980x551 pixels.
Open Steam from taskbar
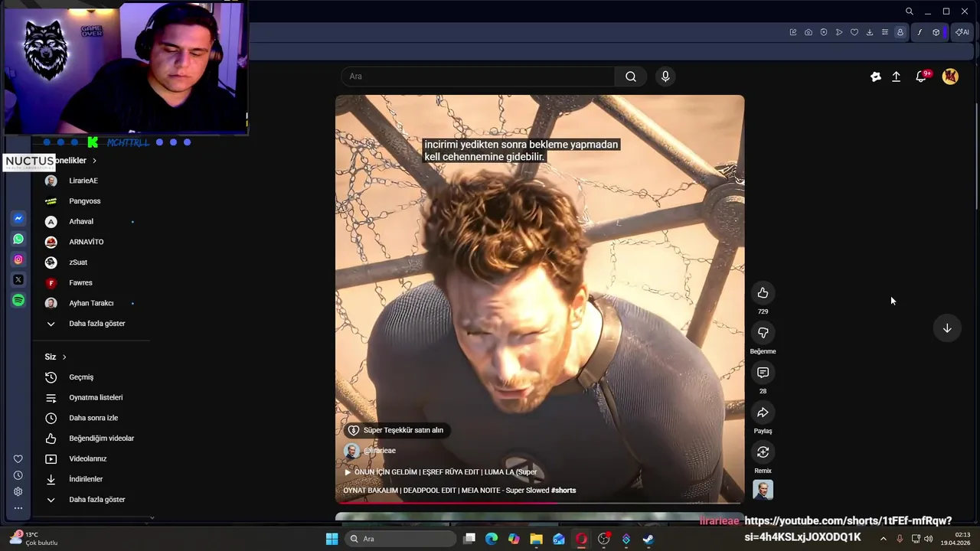648,539
